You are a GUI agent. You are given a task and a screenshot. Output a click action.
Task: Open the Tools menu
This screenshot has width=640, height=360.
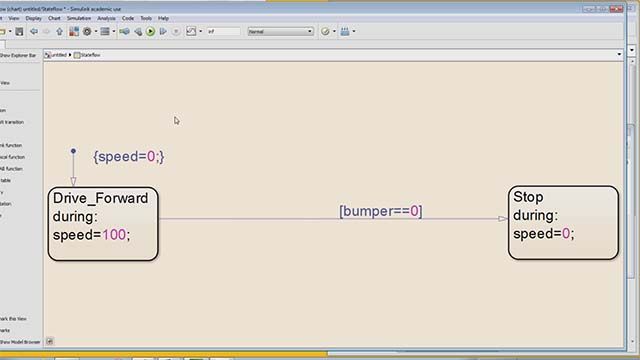[x=146, y=18]
